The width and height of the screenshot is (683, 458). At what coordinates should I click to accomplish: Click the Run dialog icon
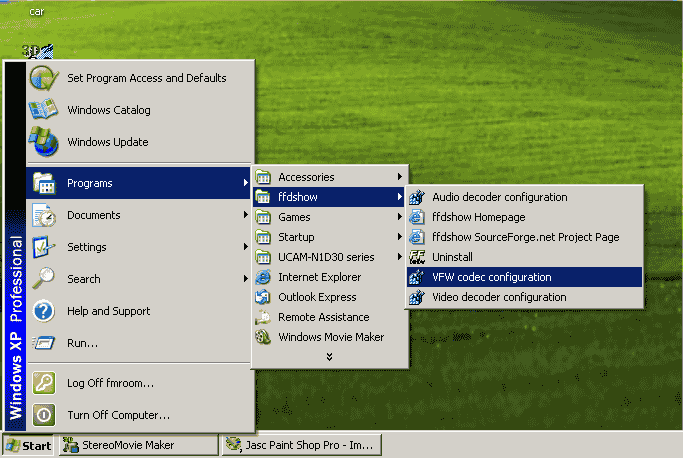pos(44,343)
